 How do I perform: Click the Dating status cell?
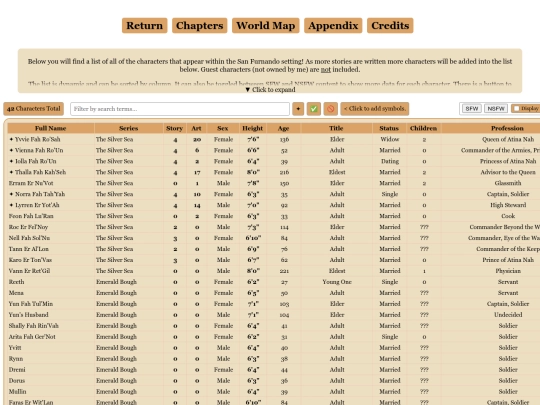pos(390,161)
